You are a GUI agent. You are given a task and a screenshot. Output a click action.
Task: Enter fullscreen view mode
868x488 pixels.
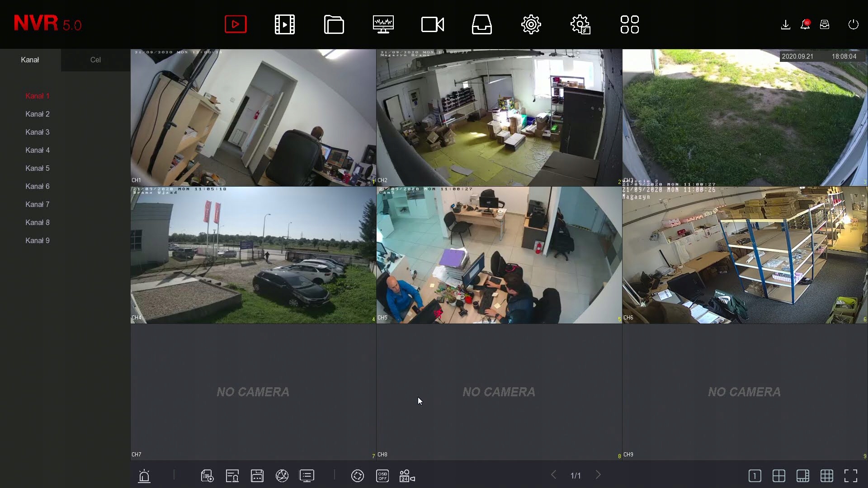click(850, 475)
